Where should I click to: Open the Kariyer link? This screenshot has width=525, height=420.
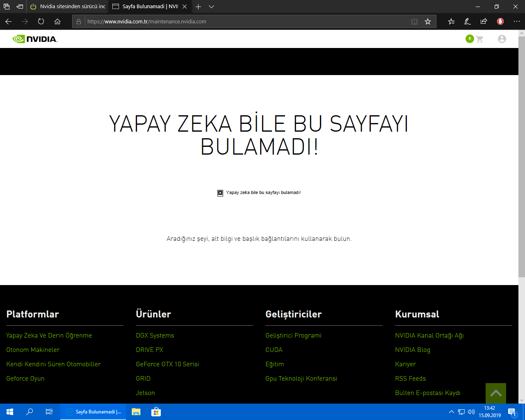pyautogui.click(x=406, y=364)
